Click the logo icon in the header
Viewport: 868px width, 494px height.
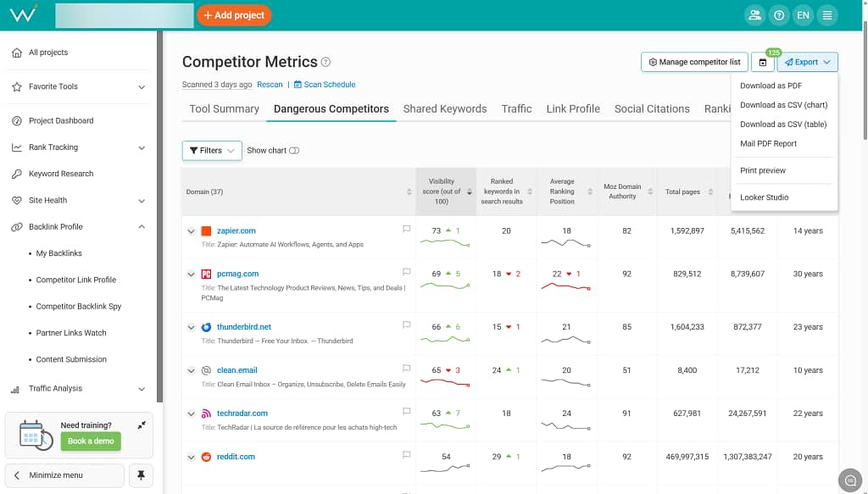24,14
